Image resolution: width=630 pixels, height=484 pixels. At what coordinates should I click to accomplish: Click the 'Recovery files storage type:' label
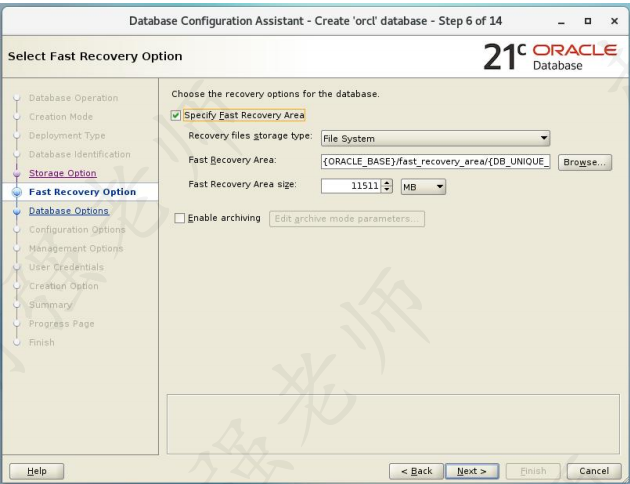250,136
